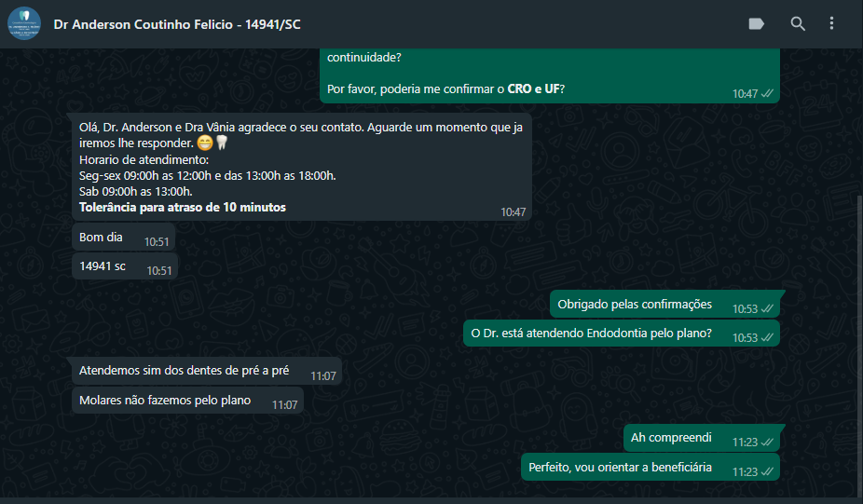This screenshot has height=504, width=863.
Task: Open contact info via Dr Anderson Coutinho Felicio title
Action: coord(177,24)
